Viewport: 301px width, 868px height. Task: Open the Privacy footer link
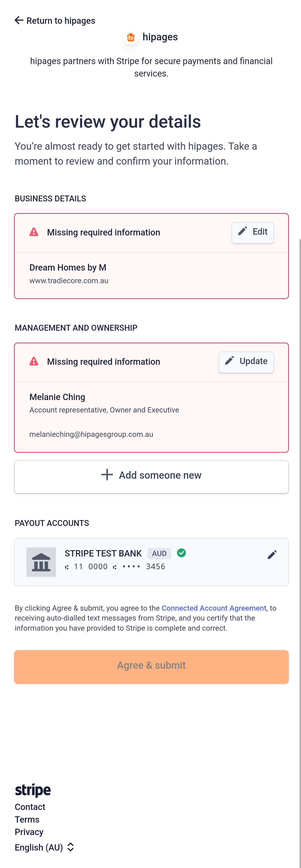point(29,832)
